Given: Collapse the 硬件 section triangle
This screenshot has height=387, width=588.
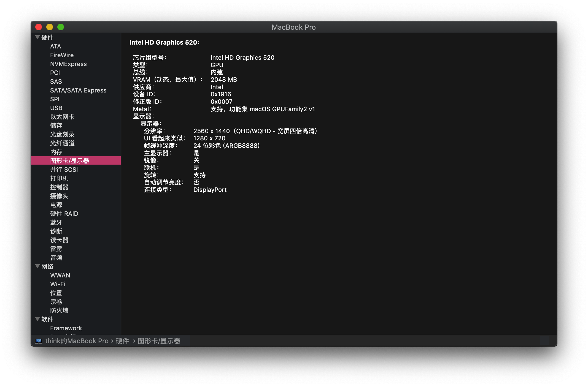Looking at the screenshot, I should [37, 37].
